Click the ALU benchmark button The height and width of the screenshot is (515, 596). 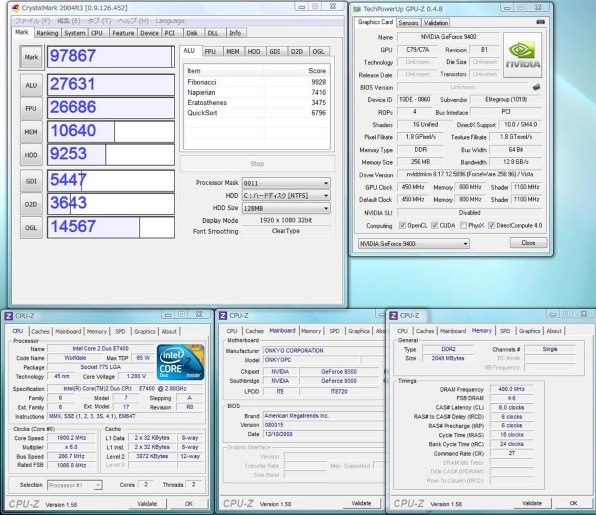(x=31, y=85)
